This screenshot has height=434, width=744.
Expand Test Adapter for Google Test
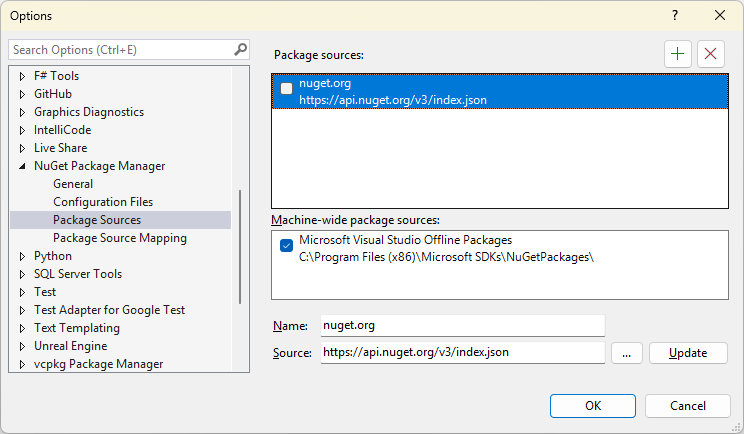coord(22,310)
